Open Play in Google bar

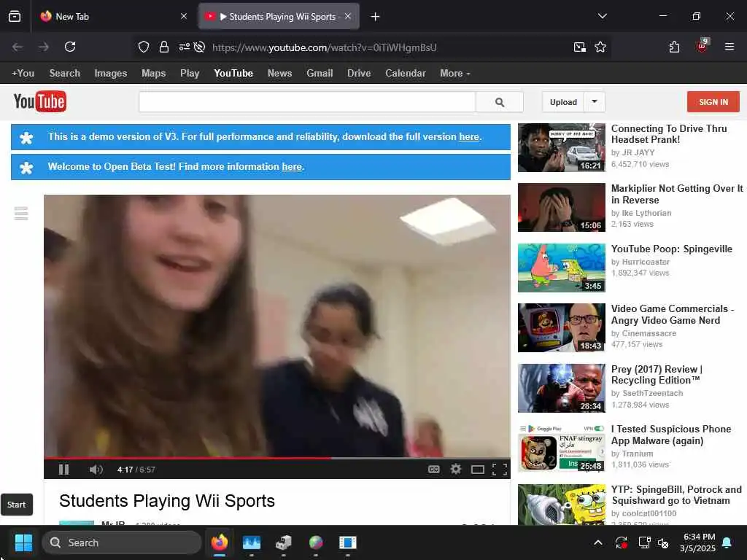[190, 74]
